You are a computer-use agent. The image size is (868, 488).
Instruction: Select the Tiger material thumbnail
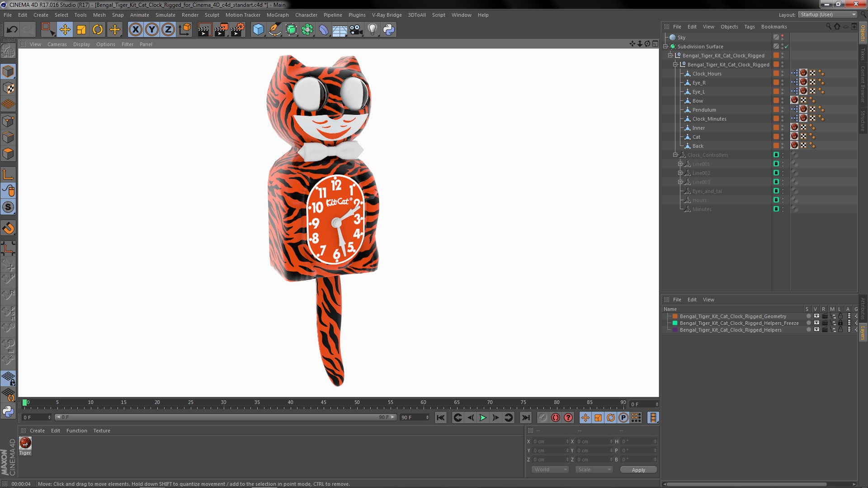(x=25, y=443)
